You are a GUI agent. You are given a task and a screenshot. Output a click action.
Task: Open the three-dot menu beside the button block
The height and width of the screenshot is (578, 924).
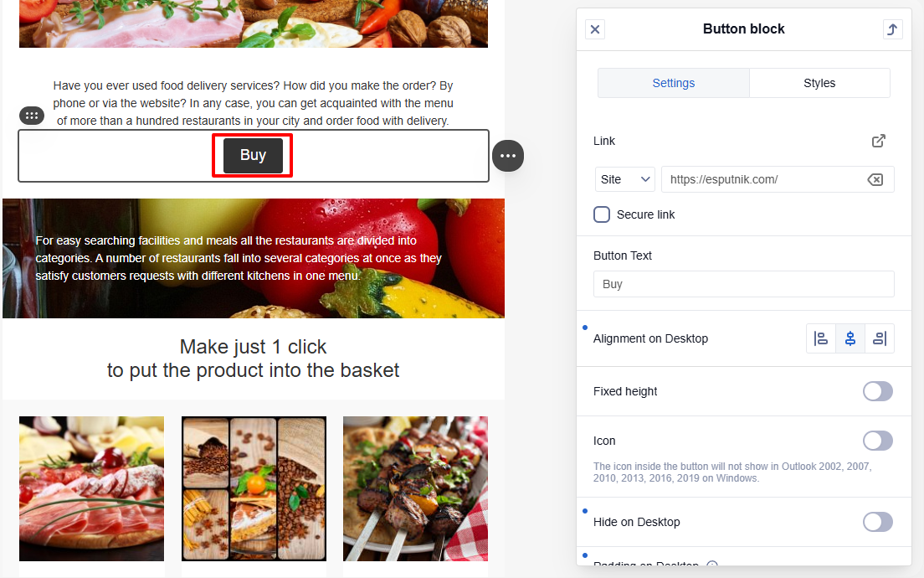pyautogui.click(x=508, y=156)
